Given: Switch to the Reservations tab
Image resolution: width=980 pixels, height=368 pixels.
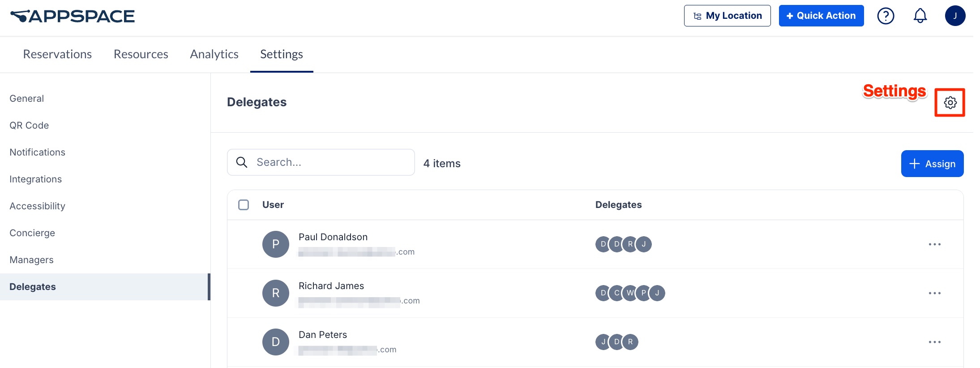Looking at the screenshot, I should 57,54.
